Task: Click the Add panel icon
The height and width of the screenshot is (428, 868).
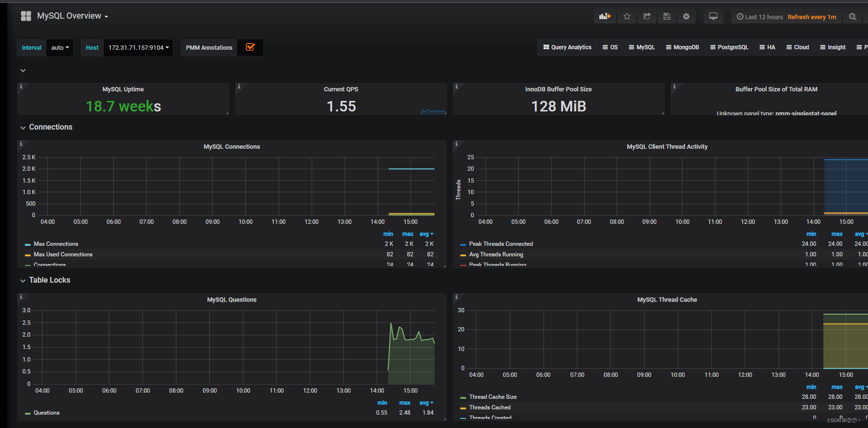Action: [605, 16]
